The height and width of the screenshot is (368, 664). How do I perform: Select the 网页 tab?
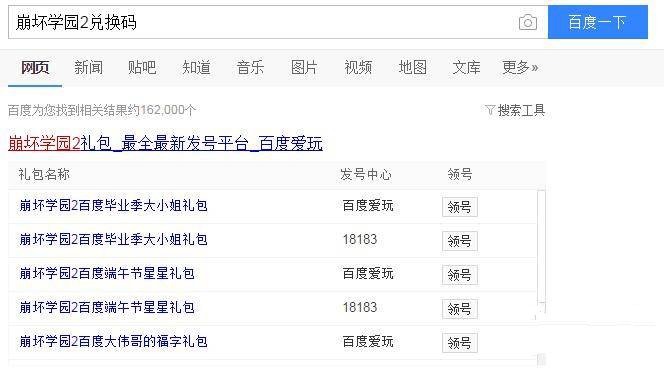(35, 68)
